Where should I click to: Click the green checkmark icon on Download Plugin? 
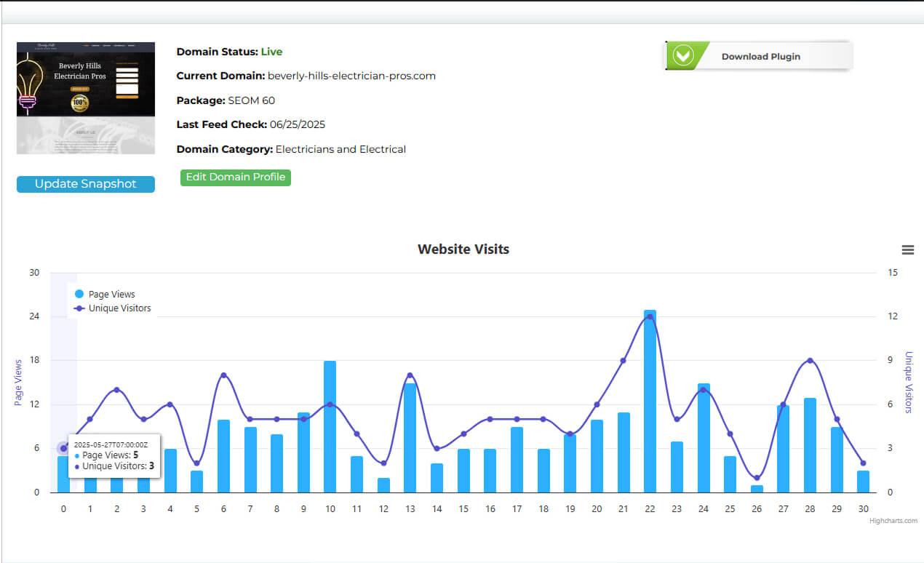[683, 56]
